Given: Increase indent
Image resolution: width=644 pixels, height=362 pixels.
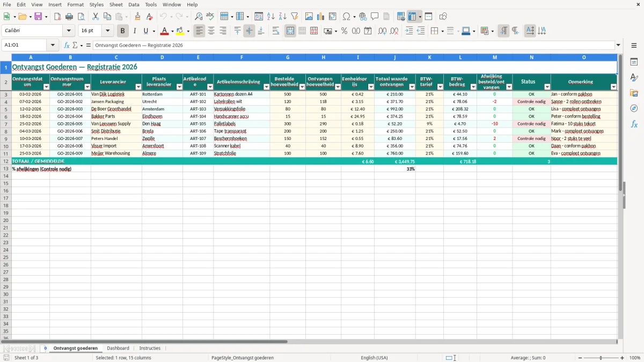Looking at the screenshot, I should click(409, 31).
